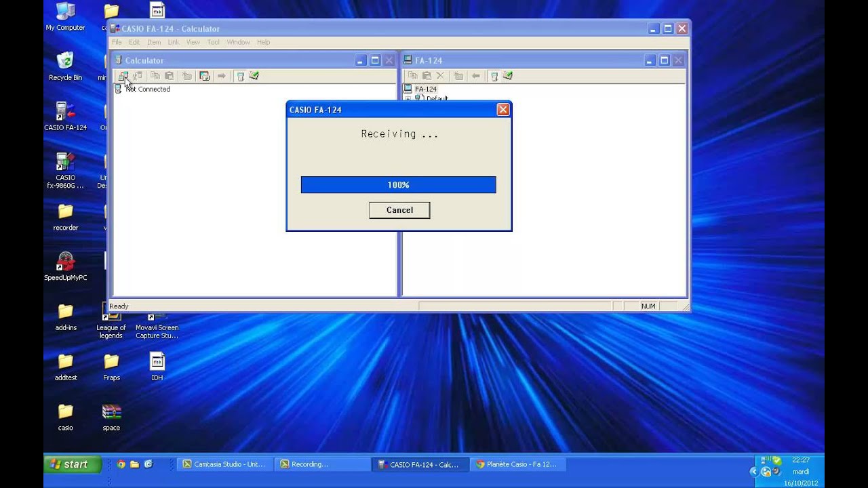Image resolution: width=868 pixels, height=488 pixels.
Task: Click Paste icon in Calculator pane toolbar
Action: 170,76
